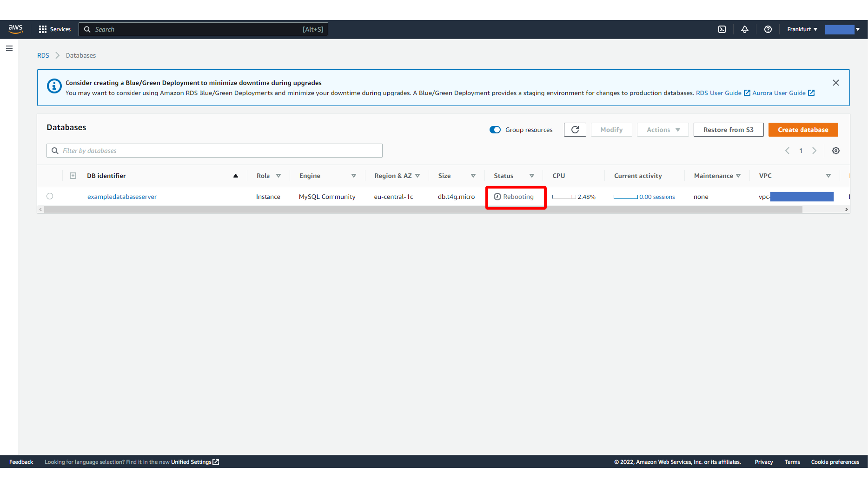868x488 pixels.
Task: Click the Restore from S3 button
Action: 728,130
